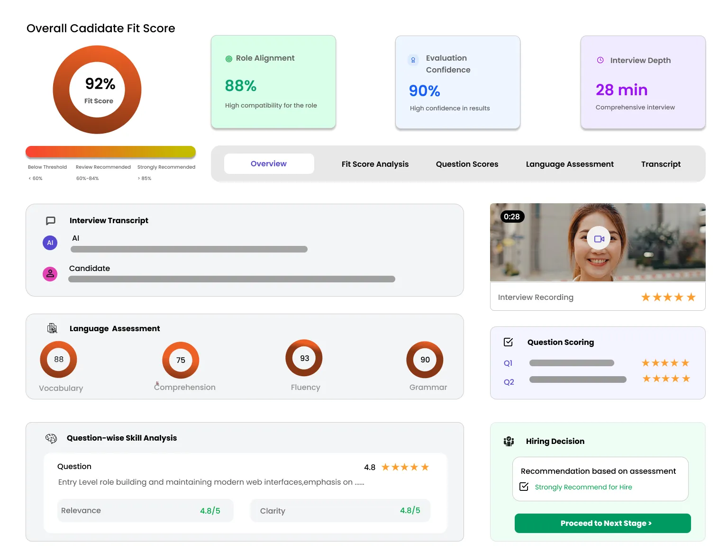Open the Question Scores tab
Viewport: 728px width, 560px height.
(x=467, y=164)
